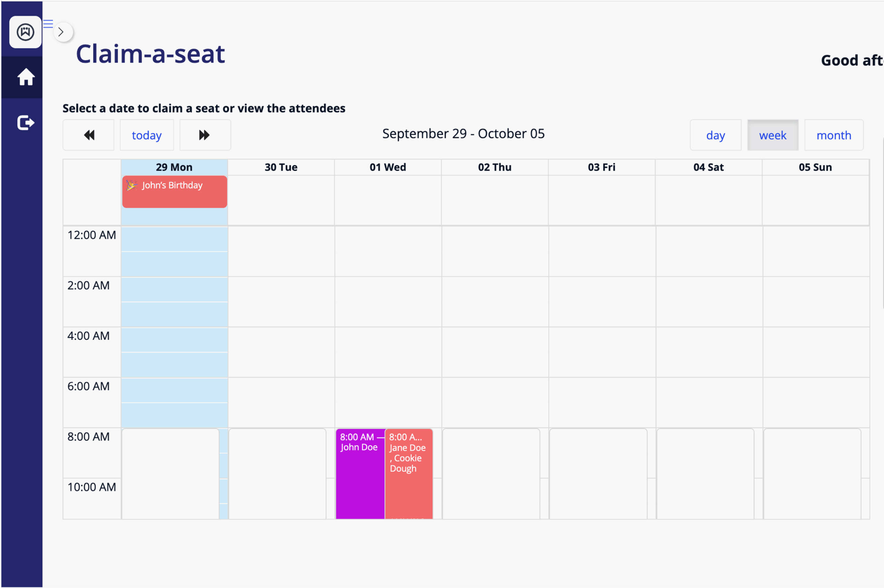The width and height of the screenshot is (884, 588).
Task: Go to Home via house icon
Action: (26, 77)
